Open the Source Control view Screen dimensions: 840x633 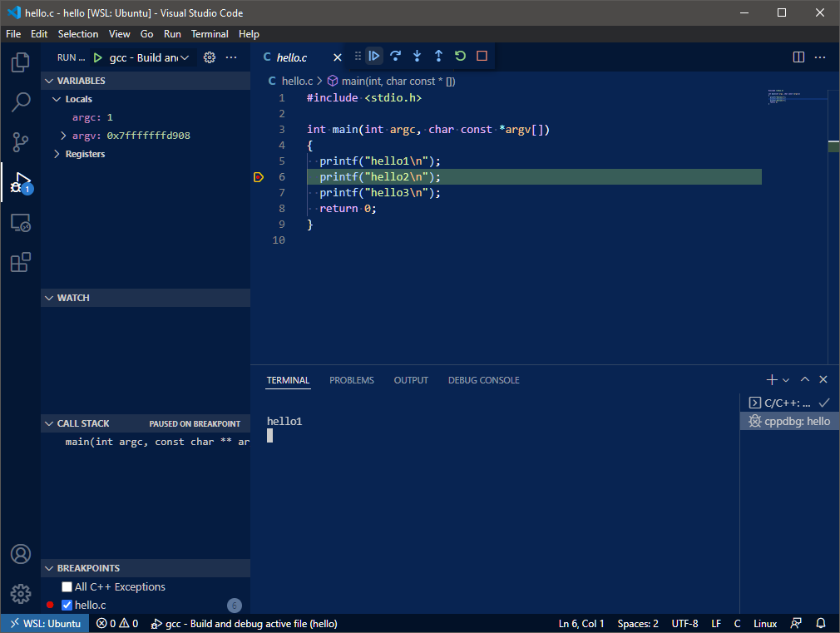click(20, 142)
